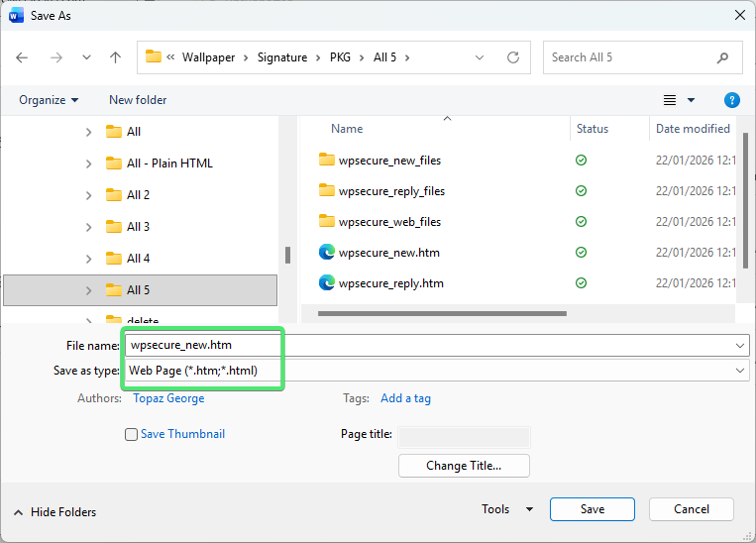
Task: Click in the File name field
Action: click(x=436, y=345)
